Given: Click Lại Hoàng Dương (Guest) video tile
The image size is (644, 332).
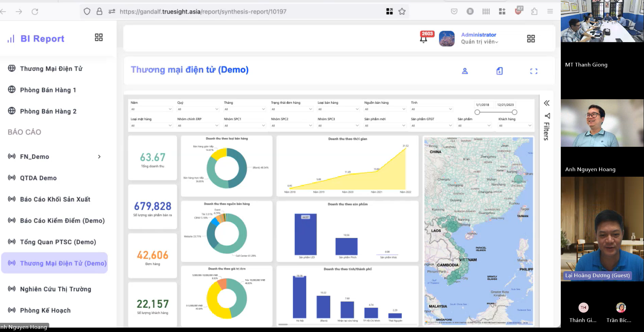Looking at the screenshot, I should tap(602, 229).
